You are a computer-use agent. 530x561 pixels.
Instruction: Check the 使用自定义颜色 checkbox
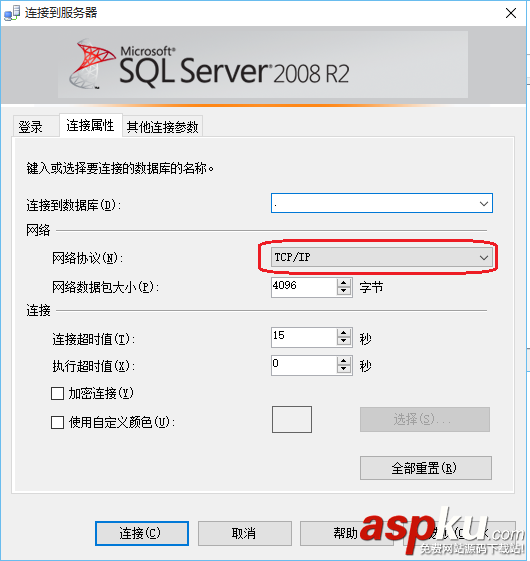[58, 422]
